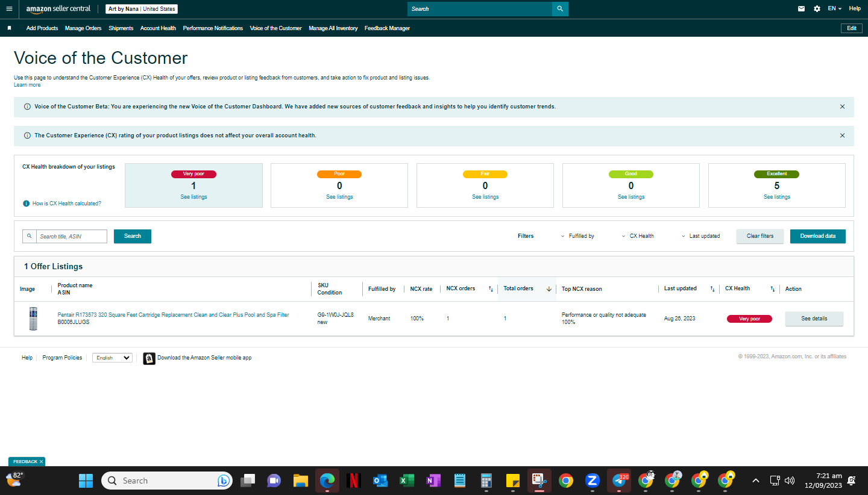Show hidden system tray icons
Viewport: 868px width, 495px height.
[x=755, y=481]
